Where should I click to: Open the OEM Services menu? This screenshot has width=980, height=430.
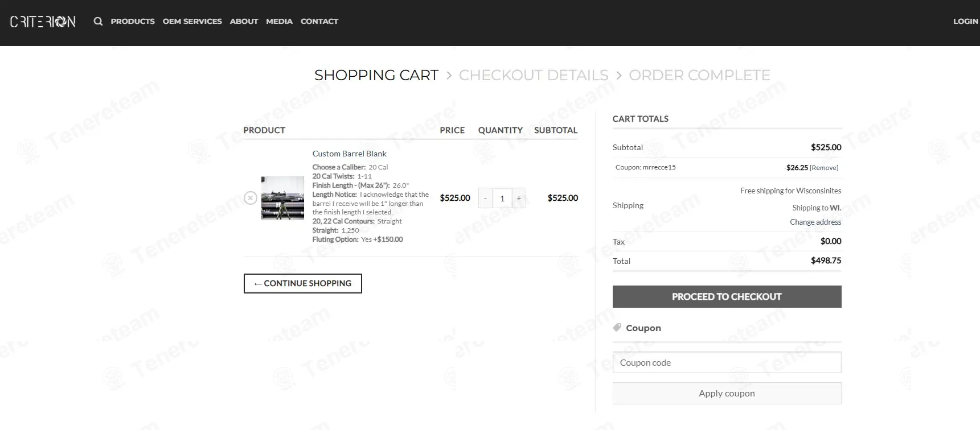(192, 22)
